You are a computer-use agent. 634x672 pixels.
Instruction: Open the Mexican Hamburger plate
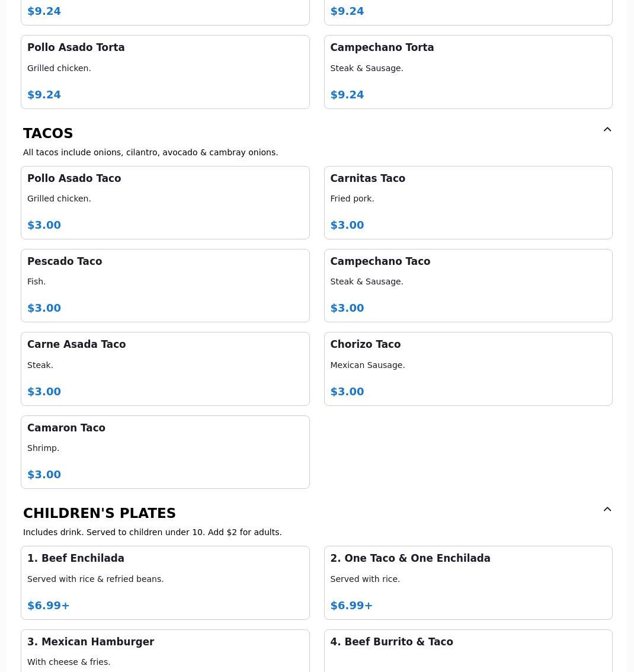point(165,651)
